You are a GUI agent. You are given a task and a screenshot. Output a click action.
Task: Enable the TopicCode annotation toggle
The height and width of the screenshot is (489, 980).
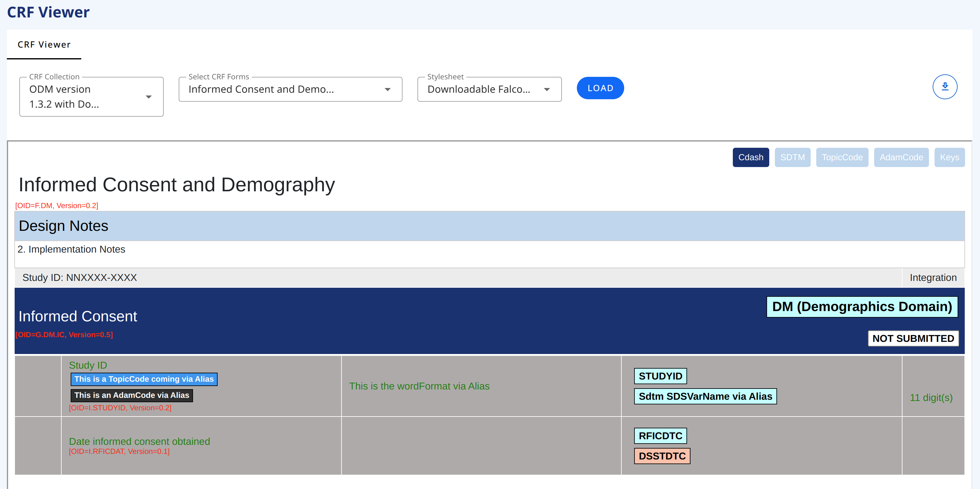[x=842, y=157]
